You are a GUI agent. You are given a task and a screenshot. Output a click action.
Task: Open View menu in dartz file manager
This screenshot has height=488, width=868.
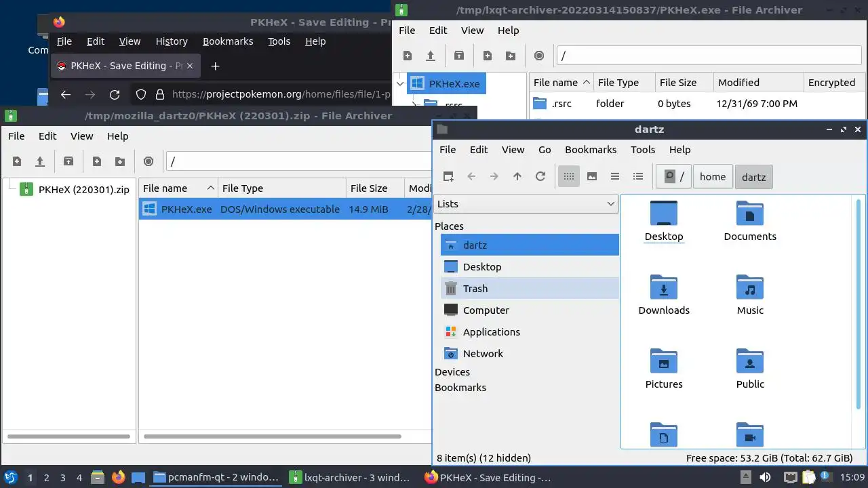[513, 150]
